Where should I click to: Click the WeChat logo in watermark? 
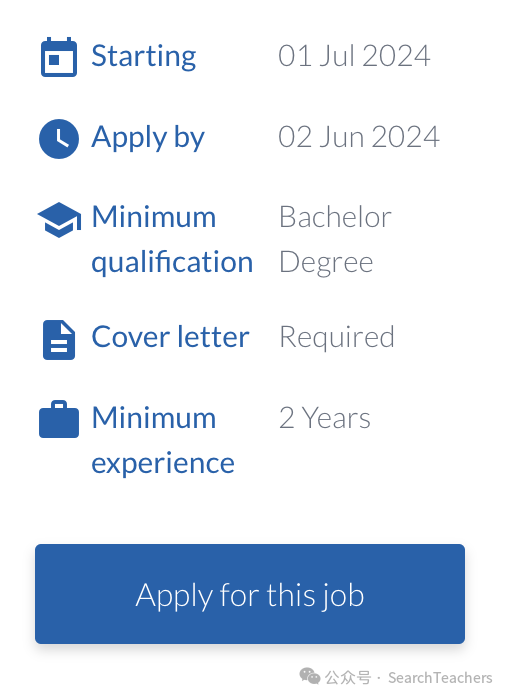[309, 676]
